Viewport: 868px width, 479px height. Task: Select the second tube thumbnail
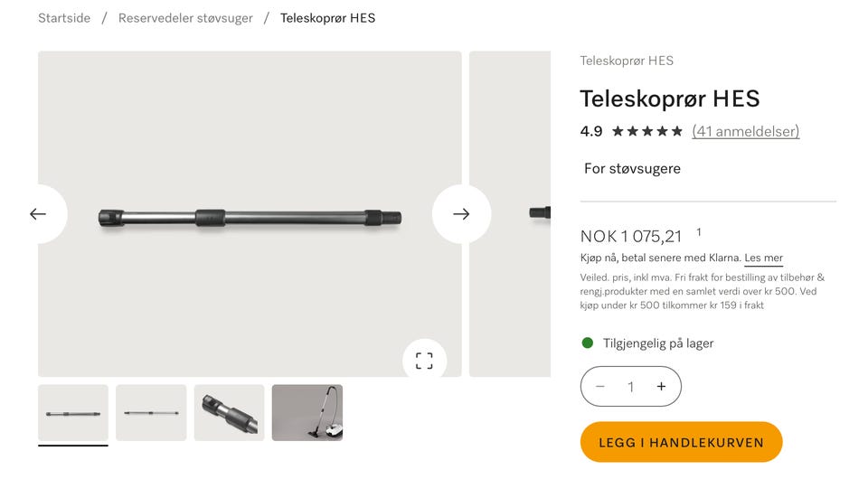151,413
